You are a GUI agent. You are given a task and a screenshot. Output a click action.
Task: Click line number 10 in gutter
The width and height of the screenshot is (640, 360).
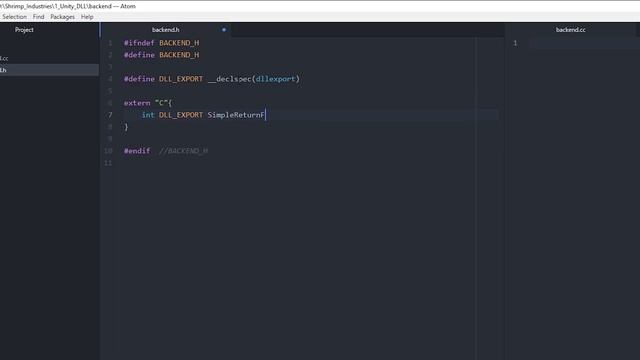[x=108, y=151]
